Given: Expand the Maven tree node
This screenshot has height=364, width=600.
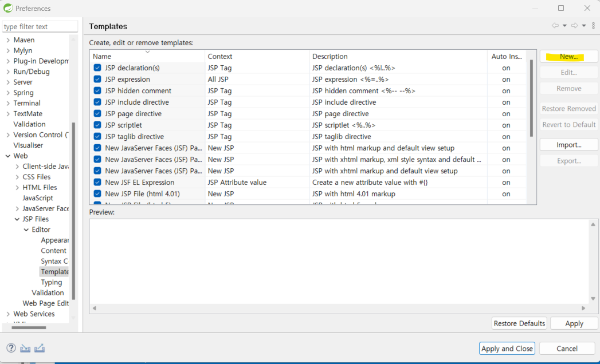Looking at the screenshot, I should tap(8, 39).
